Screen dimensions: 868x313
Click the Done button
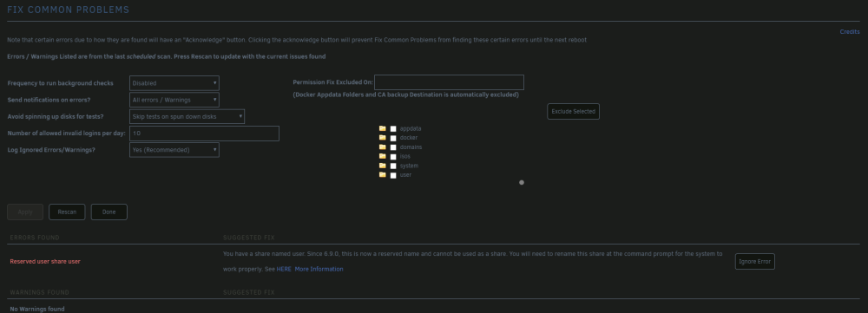109,212
